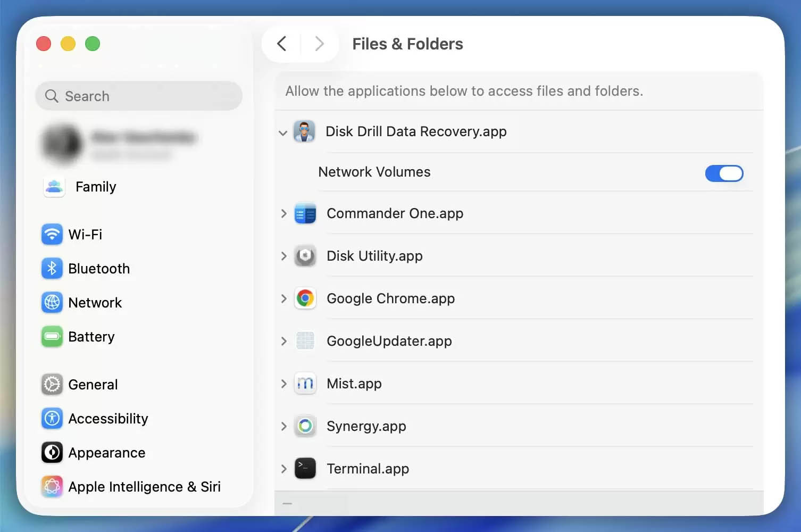This screenshot has width=801, height=532.
Task: Open Family settings
Action: (139, 187)
